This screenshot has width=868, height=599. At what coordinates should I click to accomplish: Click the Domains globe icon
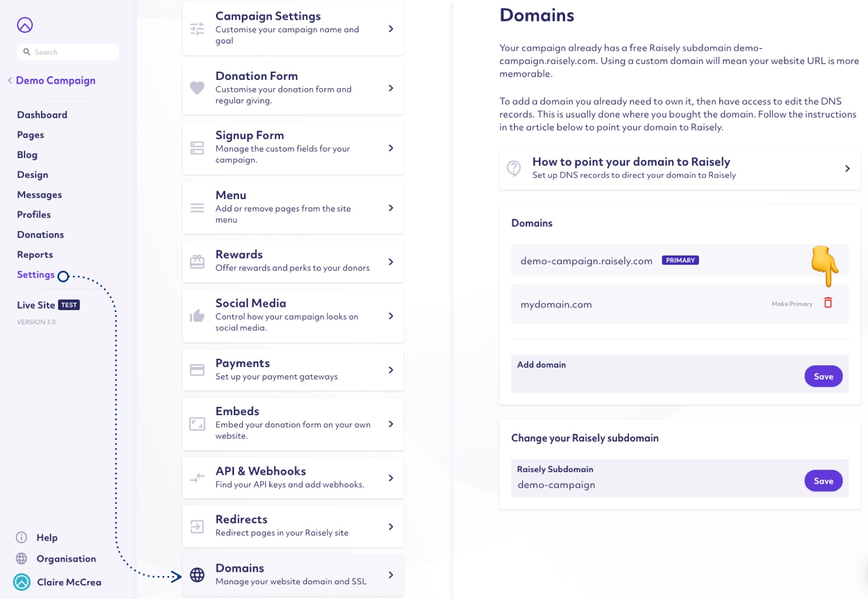coord(197,575)
